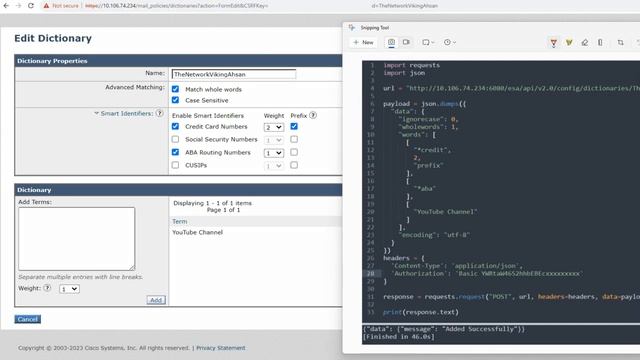The width and height of the screenshot is (640, 360).
Task: Click the Dictionary Properties section header
Action: point(178,61)
